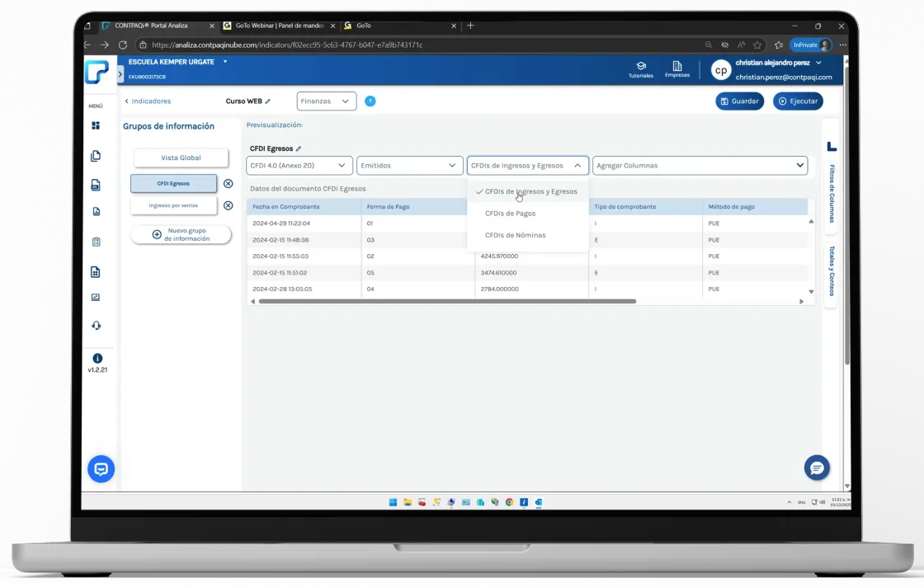Remove the Ingresos por ventas group
Screen dimensions: 924x588
tap(228, 205)
